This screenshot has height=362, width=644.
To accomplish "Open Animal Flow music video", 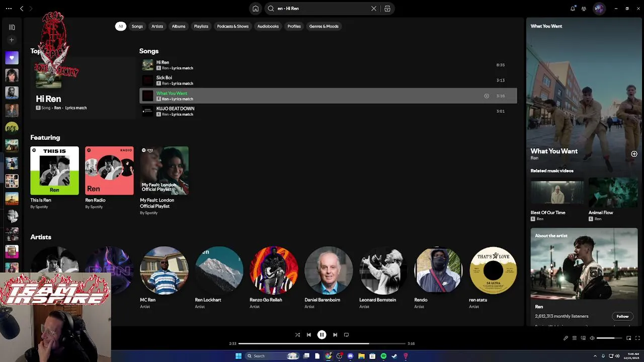I will pyautogui.click(x=613, y=192).
